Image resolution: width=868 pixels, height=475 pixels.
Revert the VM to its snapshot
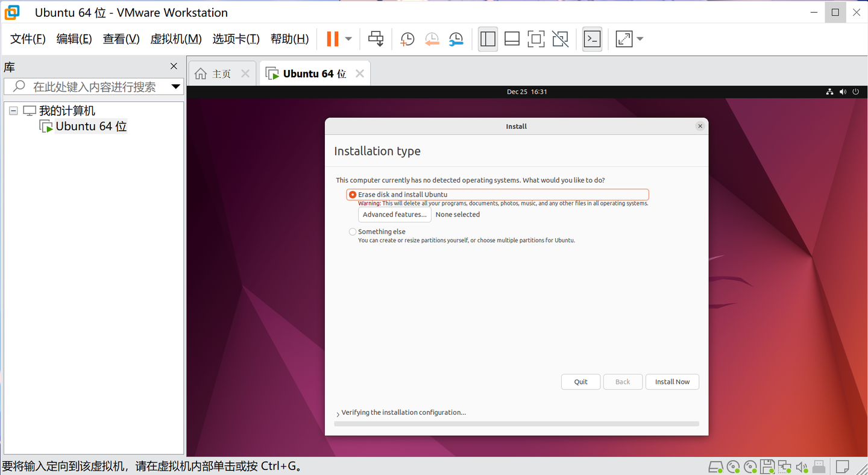click(x=432, y=39)
